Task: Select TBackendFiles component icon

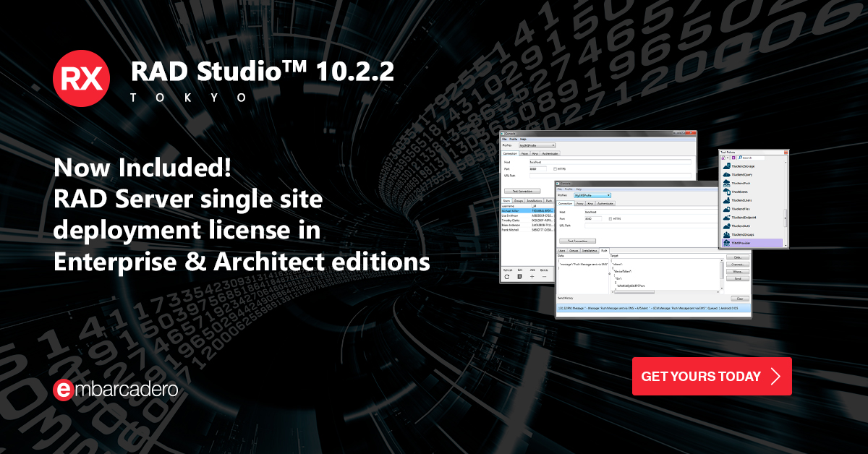Action: point(727,209)
